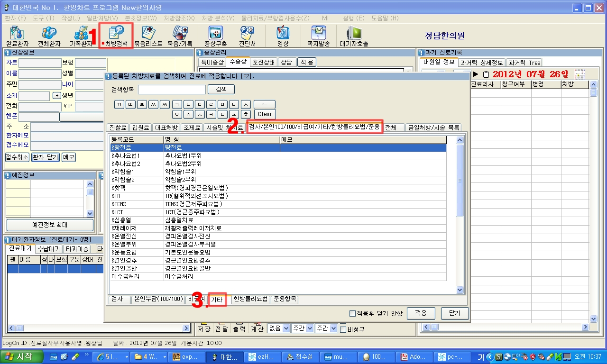This screenshot has height=364, width=607.
Task: Click the 쪽지발송 message send icon
Action: [318, 36]
